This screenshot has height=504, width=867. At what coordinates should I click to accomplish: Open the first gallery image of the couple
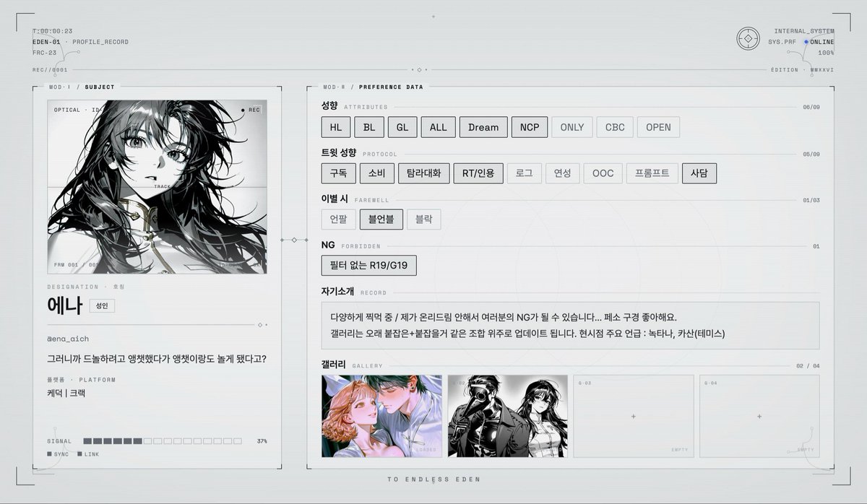[381, 416]
